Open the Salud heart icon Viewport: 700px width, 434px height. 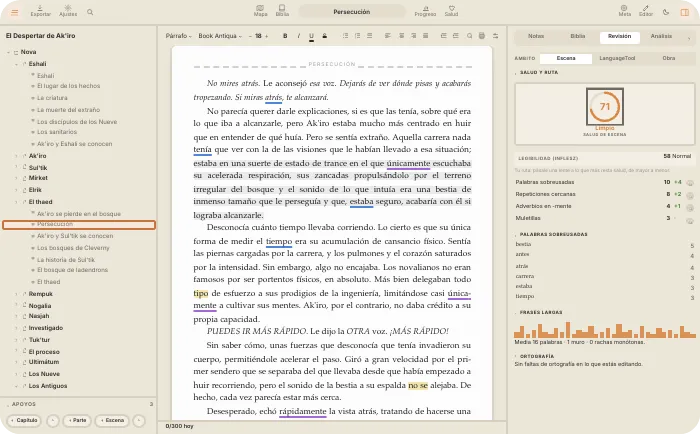click(451, 11)
